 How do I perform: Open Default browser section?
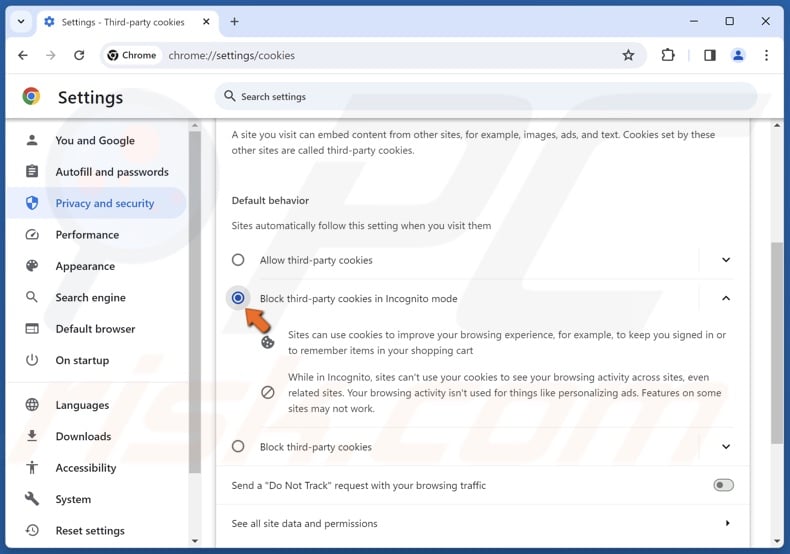[96, 329]
